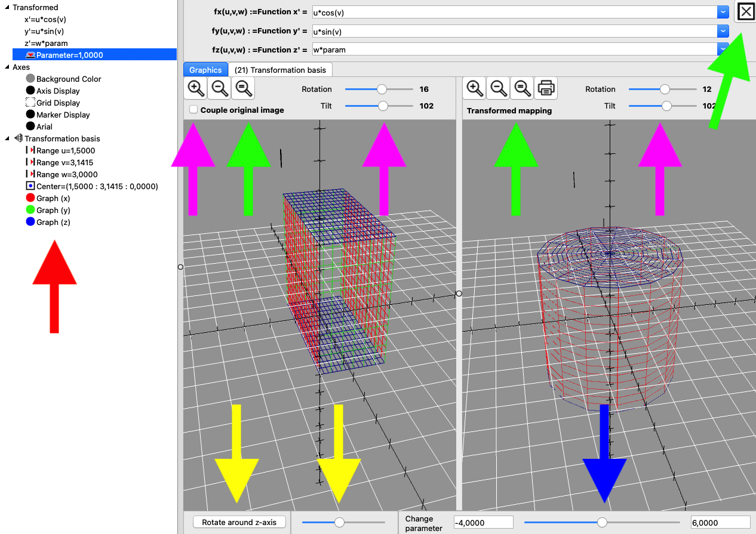Reset zoom in the Transformed mapping view
This screenshot has width=756, height=534.
522,88
